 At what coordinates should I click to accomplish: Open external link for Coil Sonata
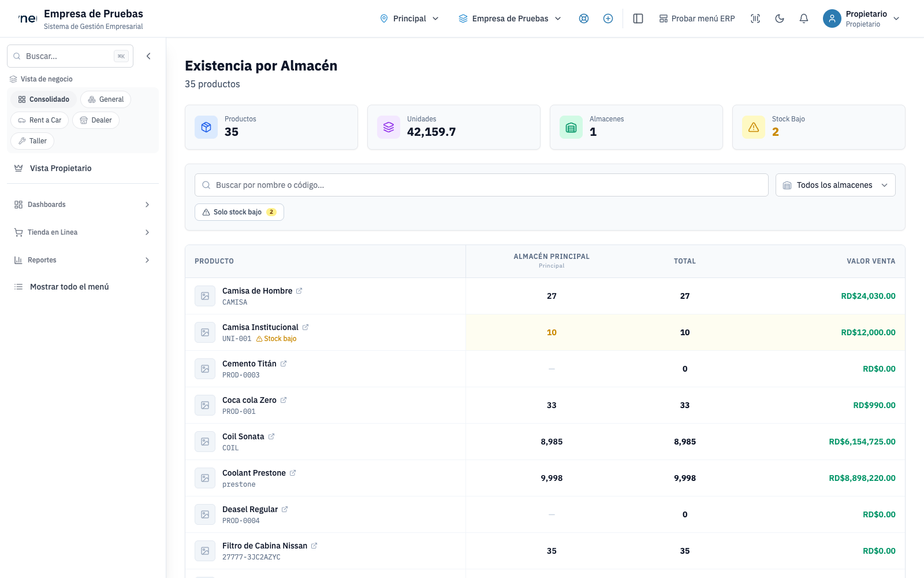[271, 436]
